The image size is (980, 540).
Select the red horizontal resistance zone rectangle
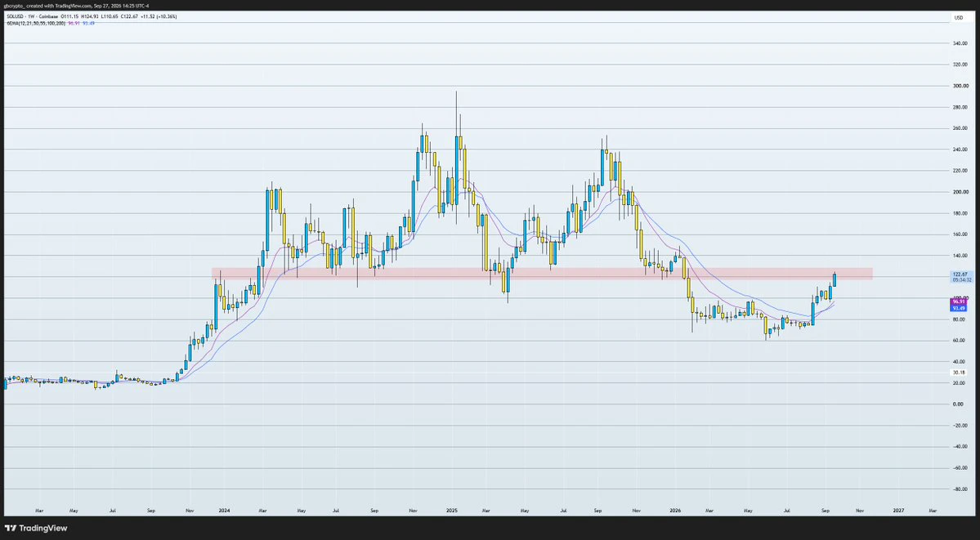point(542,273)
